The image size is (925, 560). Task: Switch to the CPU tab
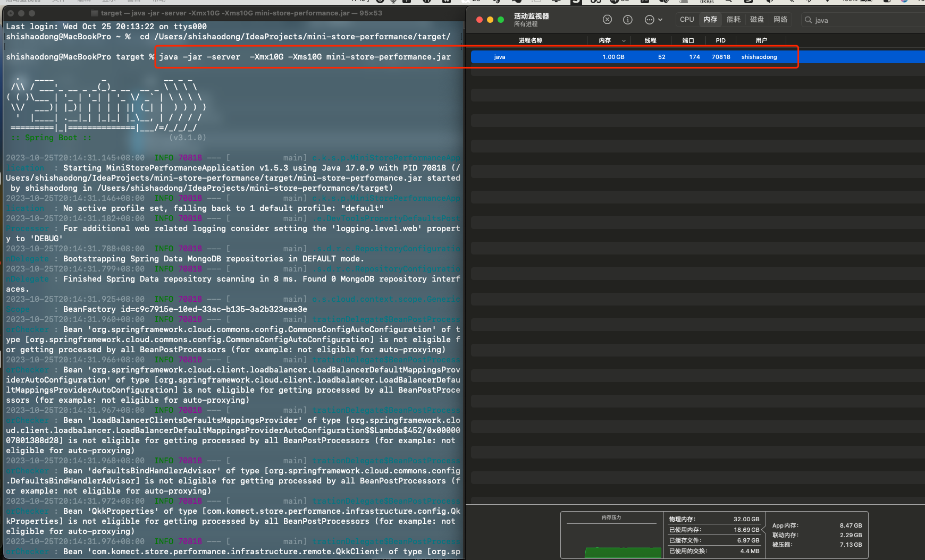(687, 20)
